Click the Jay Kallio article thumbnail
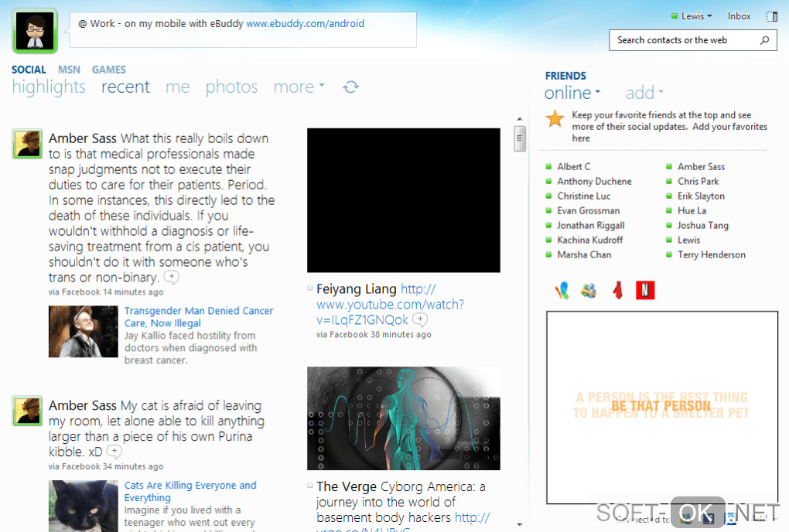This screenshot has height=532, width=789. point(84,332)
